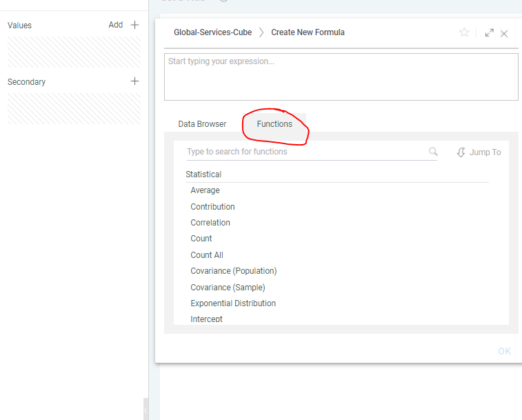This screenshot has height=420, width=522.
Task: Collapse the left panel with the chevron handle
Action: point(145,410)
